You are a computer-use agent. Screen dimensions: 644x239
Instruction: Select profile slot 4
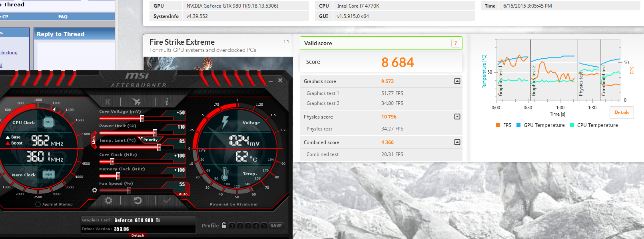256,225
